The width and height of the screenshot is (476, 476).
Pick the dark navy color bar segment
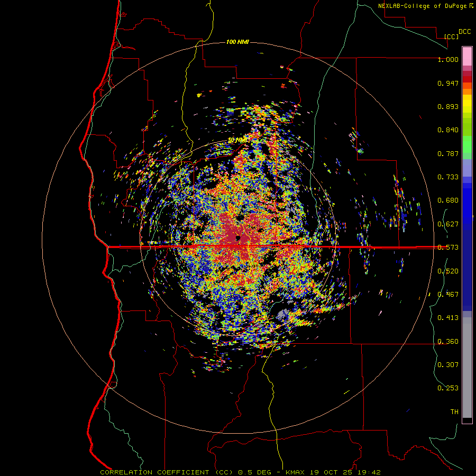point(467,267)
